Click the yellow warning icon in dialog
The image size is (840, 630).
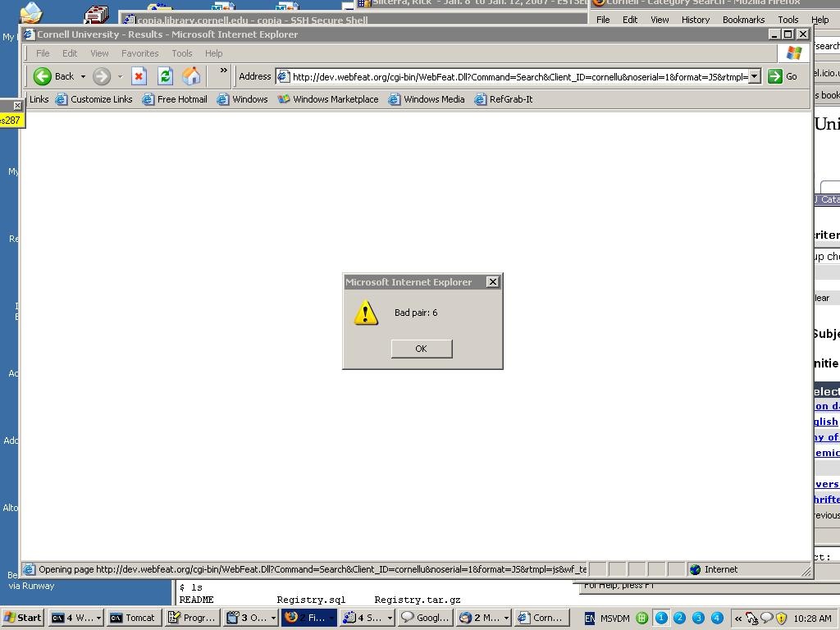click(366, 313)
